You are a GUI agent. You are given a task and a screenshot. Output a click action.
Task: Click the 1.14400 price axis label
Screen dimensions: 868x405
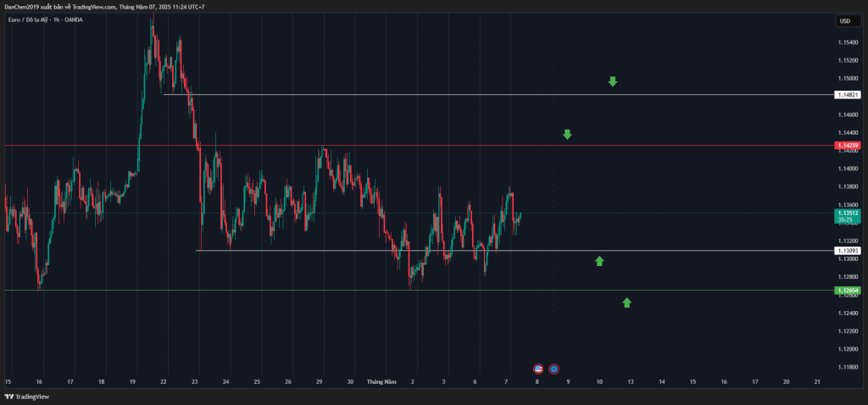pos(848,132)
